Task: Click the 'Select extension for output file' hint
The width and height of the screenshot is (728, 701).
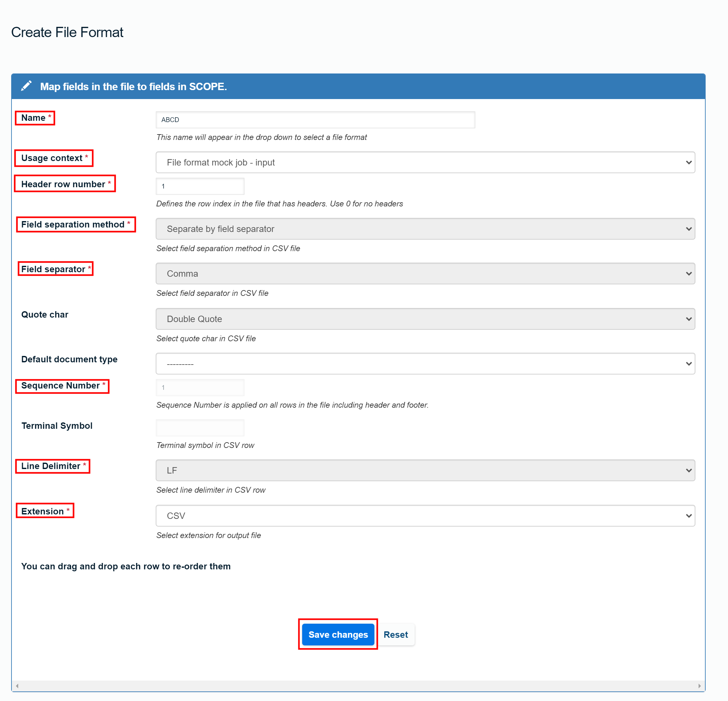Action: 208,535
